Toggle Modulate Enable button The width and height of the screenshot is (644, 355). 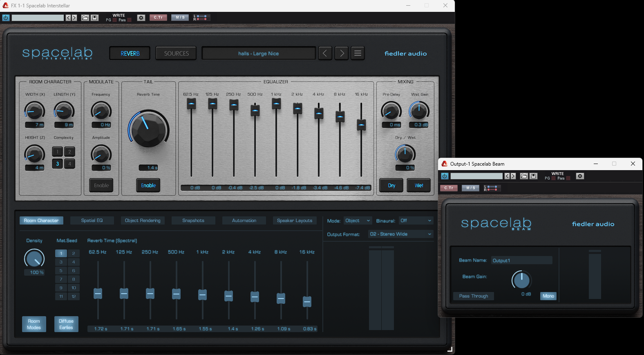point(101,185)
